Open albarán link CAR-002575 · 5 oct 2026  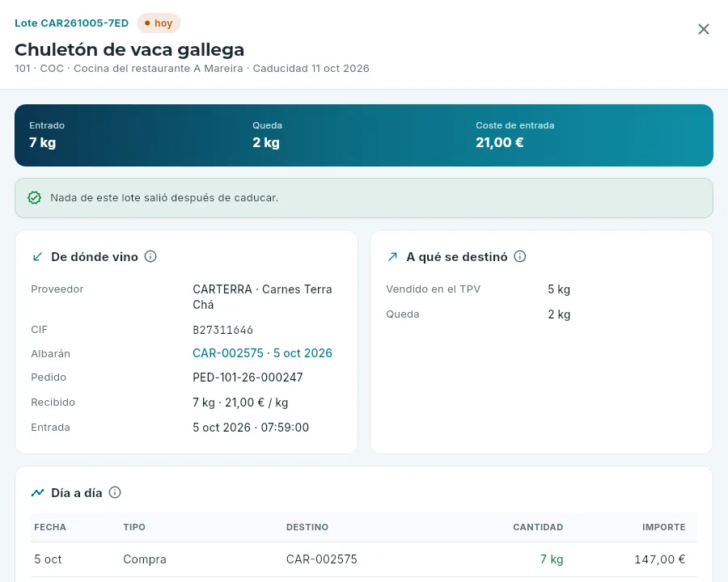click(262, 353)
